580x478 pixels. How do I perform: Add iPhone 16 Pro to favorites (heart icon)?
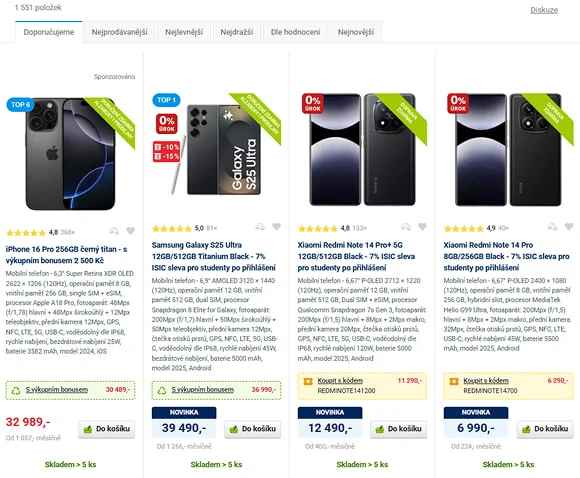[130, 231]
